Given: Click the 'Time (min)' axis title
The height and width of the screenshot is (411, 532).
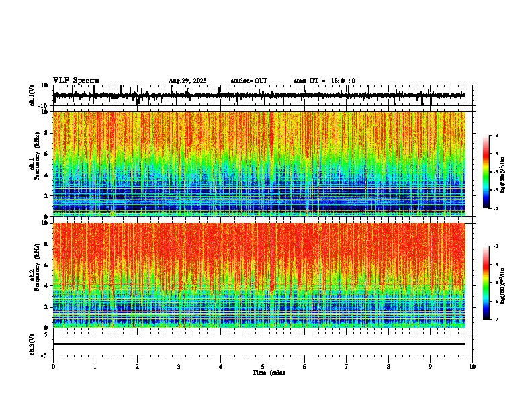Looking at the screenshot, I should click(269, 373).
